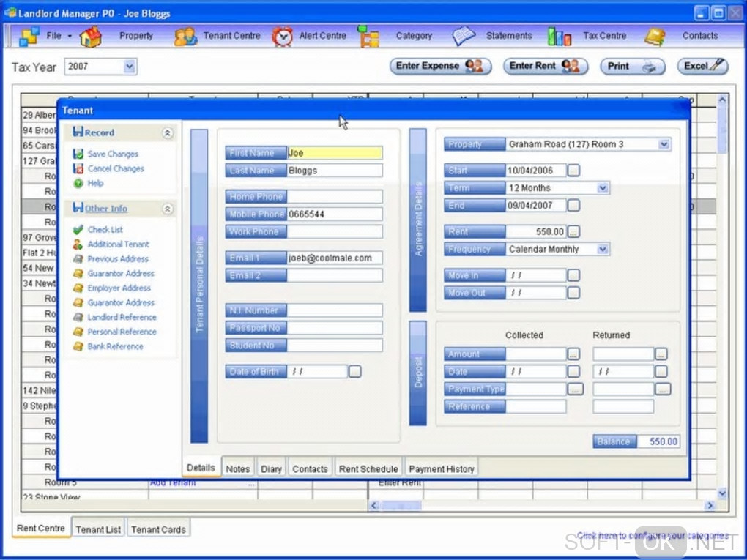This screenshot has width=747, height=560.
Task: Open the Property house icon
Action: [91, 36]
